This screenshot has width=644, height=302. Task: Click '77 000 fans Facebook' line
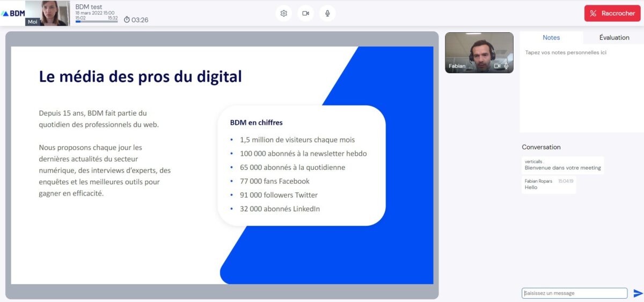coord(275,181)
